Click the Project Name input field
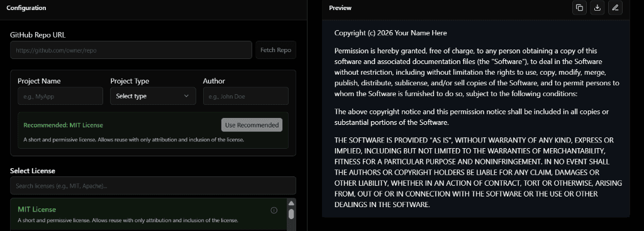The width and height of the screenshot is (644, 231). 60,96
